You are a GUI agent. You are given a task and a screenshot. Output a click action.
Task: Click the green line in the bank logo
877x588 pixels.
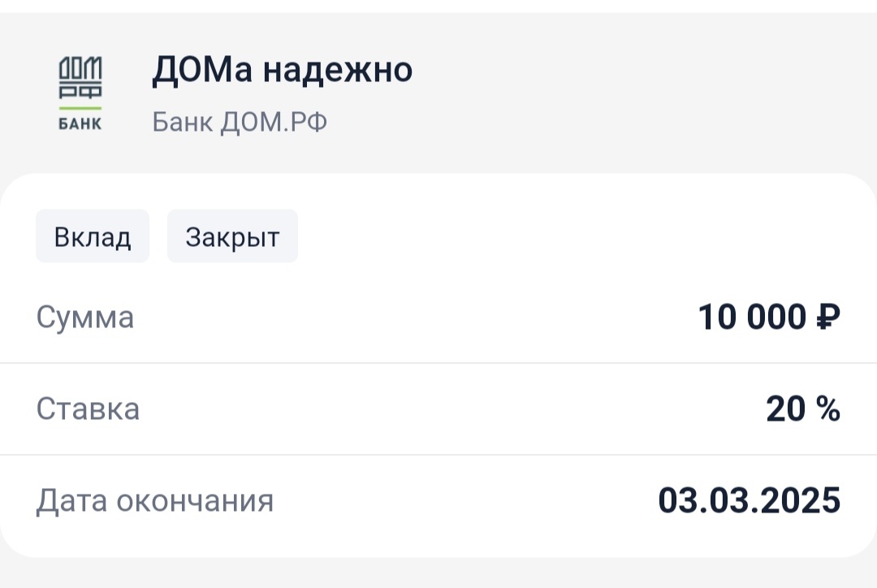pyautogui.click(x=80, y=108)
